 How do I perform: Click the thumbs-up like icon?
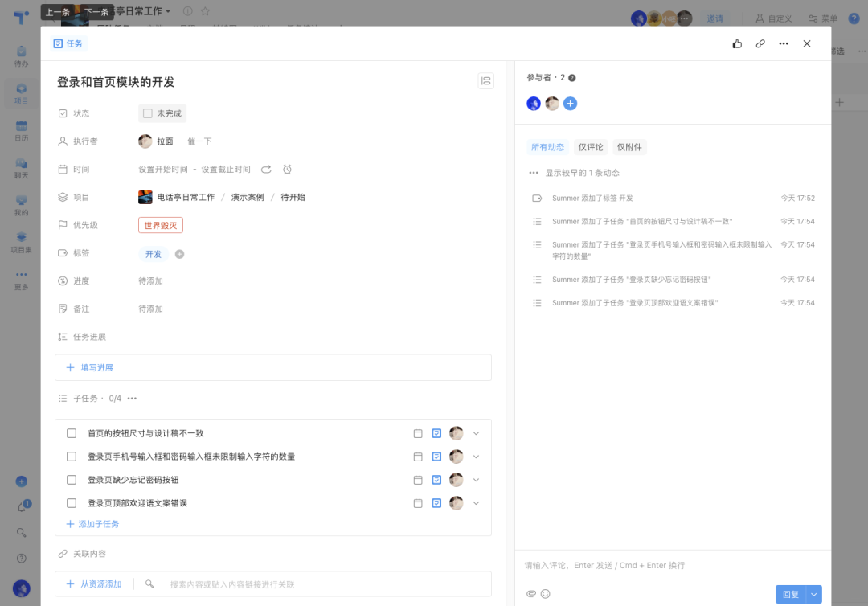[737, 44]
